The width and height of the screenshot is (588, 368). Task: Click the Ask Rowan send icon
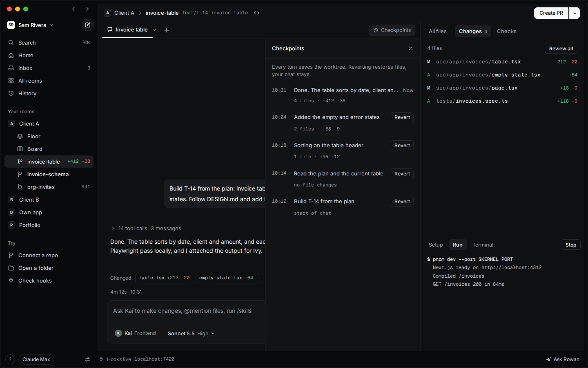pyautogui.click(x=548, y=359)
